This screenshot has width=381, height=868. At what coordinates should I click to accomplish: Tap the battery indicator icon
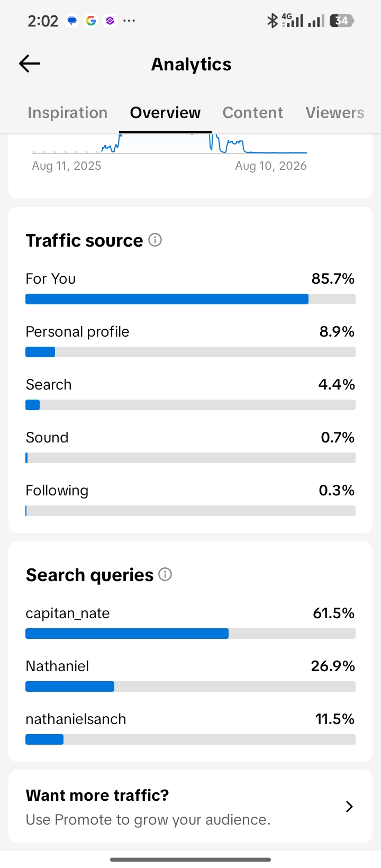[x=341, y=21]
